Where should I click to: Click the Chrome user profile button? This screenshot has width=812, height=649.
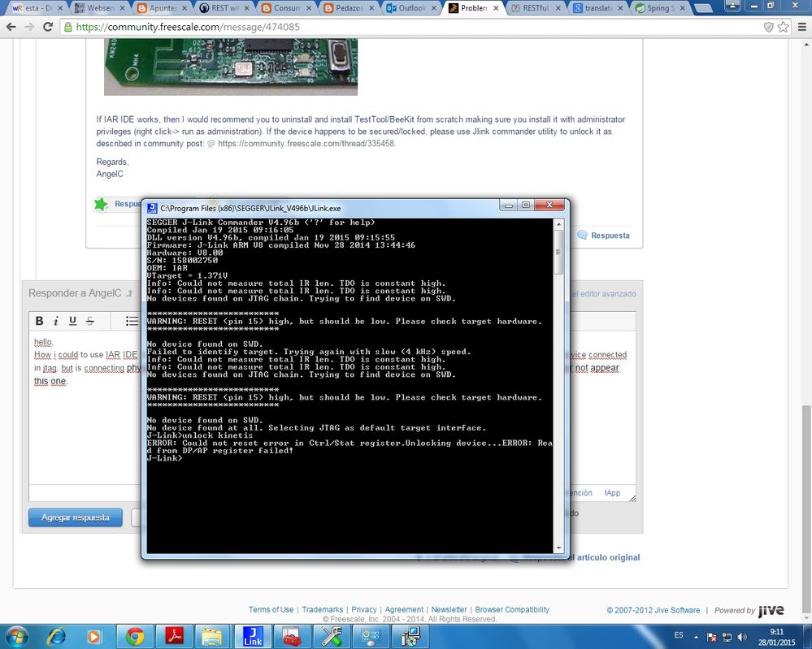coord(732,6)
